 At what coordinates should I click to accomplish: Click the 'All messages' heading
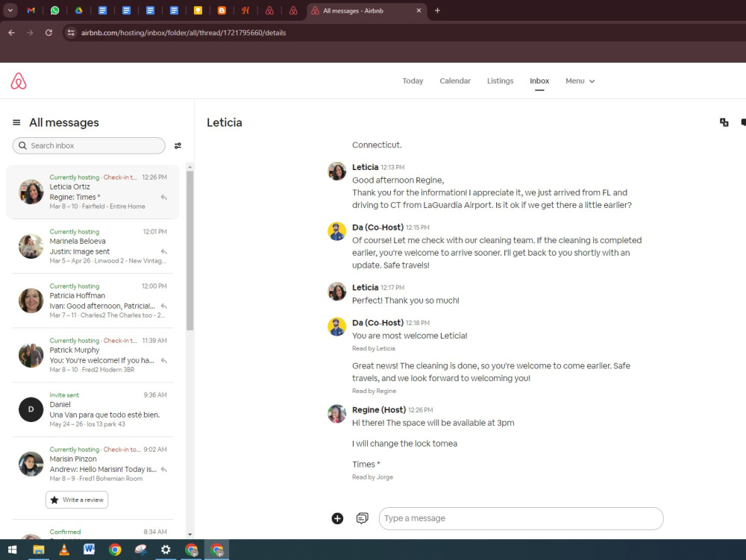tap(64, 122)
